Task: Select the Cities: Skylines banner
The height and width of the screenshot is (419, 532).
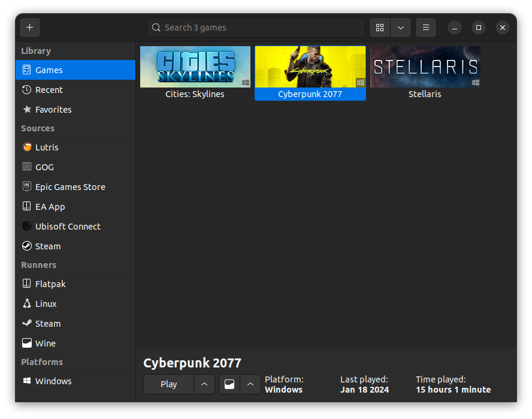Action: (195, 67)
